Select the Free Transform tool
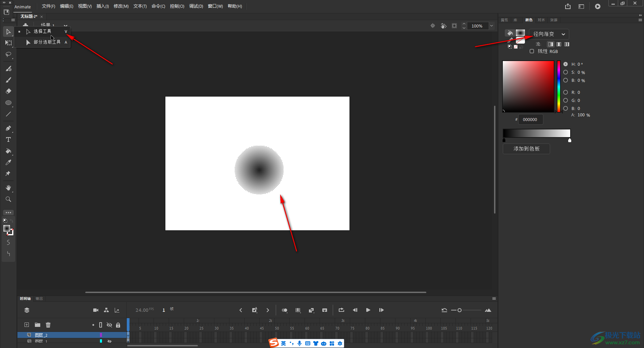 pos(8,43)
